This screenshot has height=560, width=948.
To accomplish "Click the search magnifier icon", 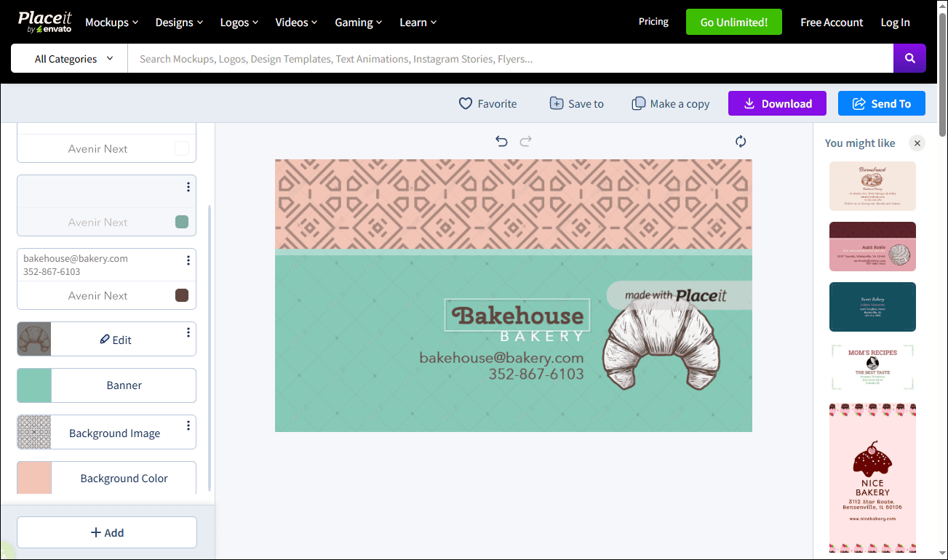I will (x=909, y=58).
